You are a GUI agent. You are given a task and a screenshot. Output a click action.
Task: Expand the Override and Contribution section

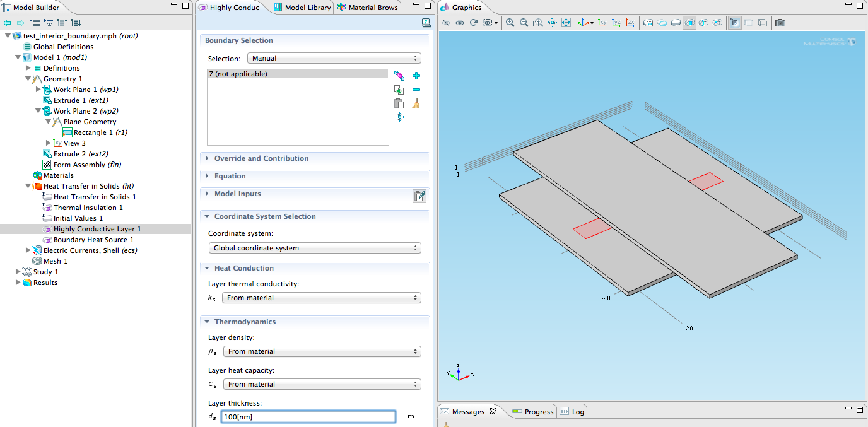coord(261,158)
